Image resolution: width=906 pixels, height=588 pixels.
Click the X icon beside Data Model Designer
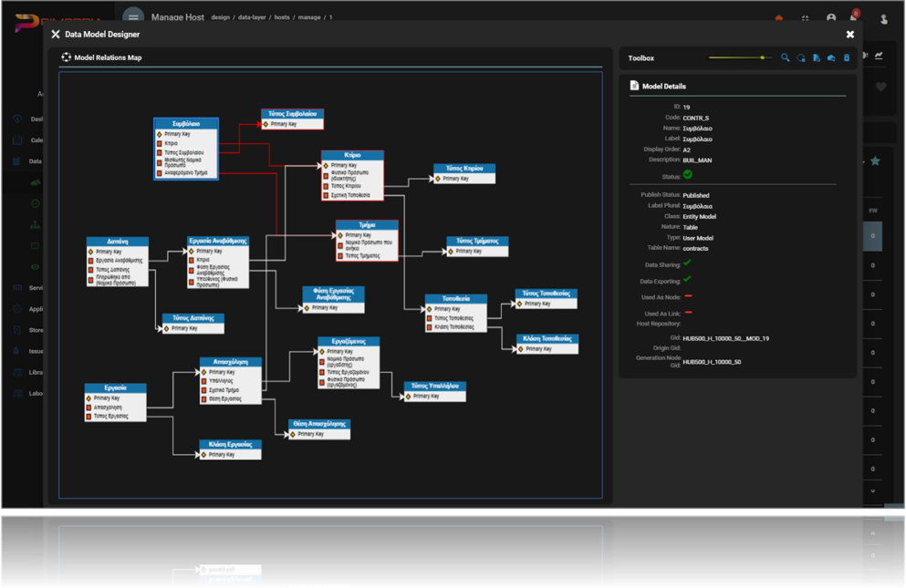pyautogui.click(x=56, y=35)
